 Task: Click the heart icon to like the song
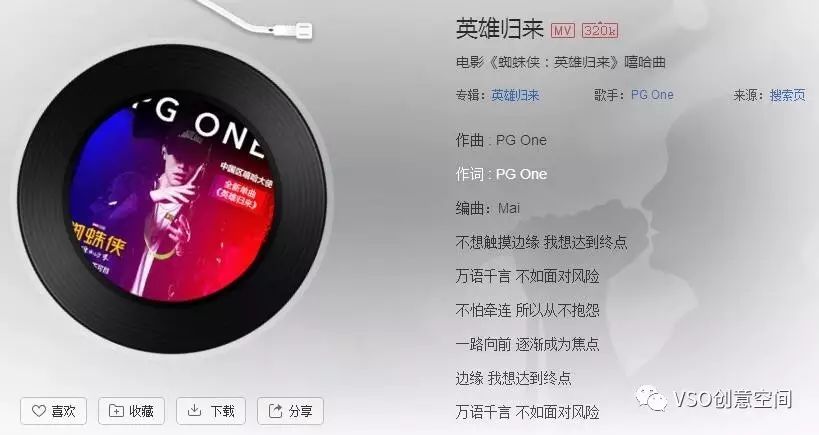(39, 411)
